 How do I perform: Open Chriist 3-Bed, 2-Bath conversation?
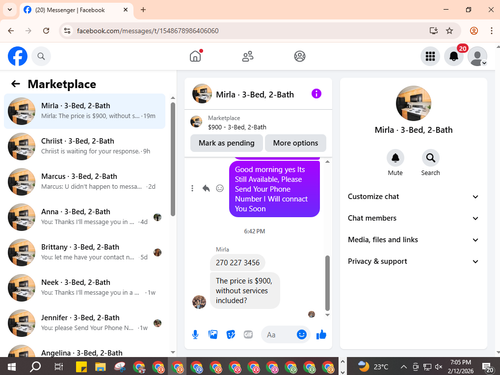tap(85, 146)
